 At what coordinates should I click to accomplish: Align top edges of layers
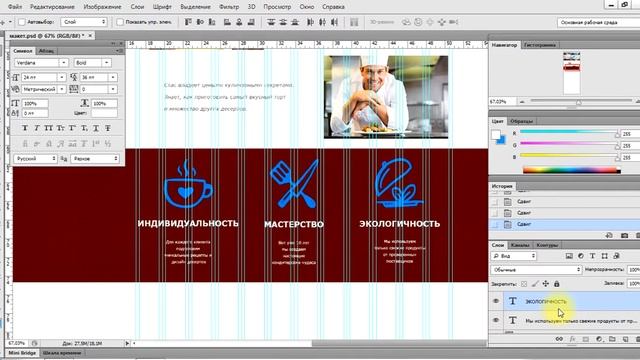(188, 22)
